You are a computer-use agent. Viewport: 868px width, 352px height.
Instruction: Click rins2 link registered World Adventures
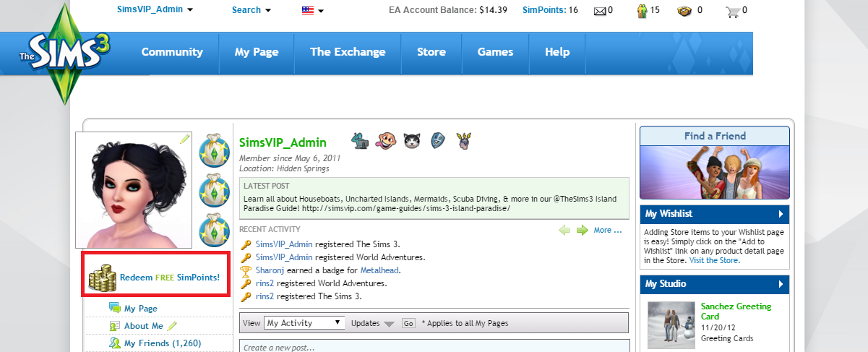265,283
